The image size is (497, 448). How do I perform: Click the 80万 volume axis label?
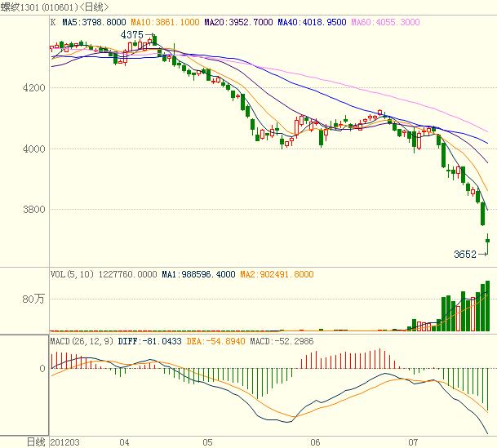point(33,299)
